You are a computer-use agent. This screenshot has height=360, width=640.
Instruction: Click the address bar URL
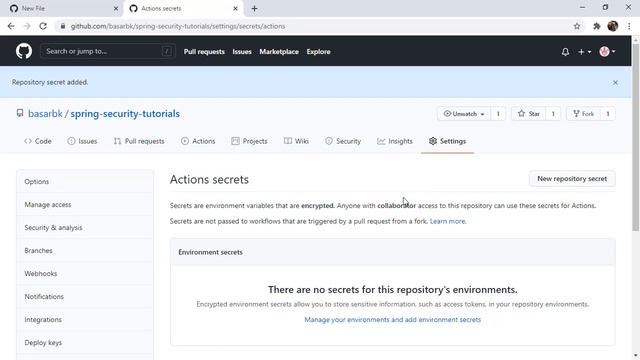point(178,26)
